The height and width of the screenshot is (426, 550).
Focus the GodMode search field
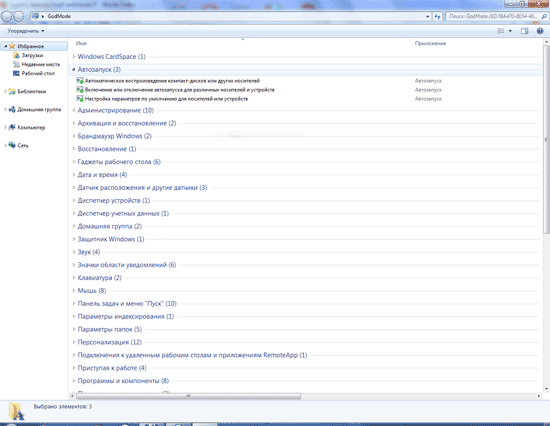(x=493, y=16)
